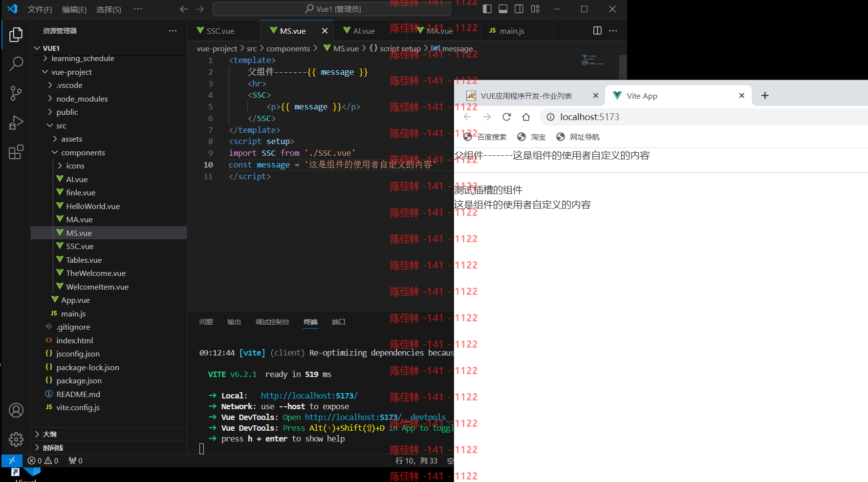Open the 输出 output panel tab

(234, 322)
